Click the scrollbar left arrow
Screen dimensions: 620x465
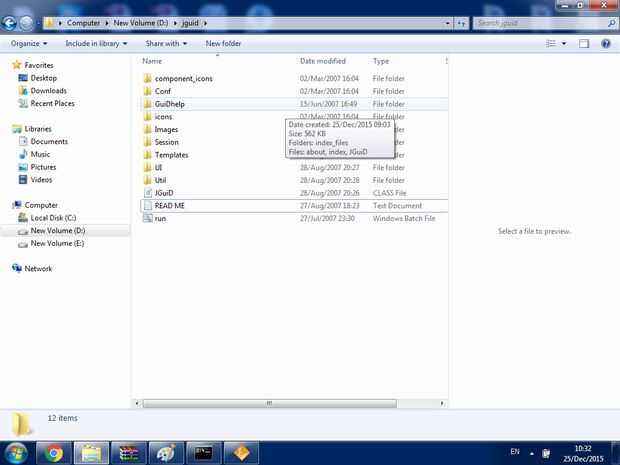[137, 403]
